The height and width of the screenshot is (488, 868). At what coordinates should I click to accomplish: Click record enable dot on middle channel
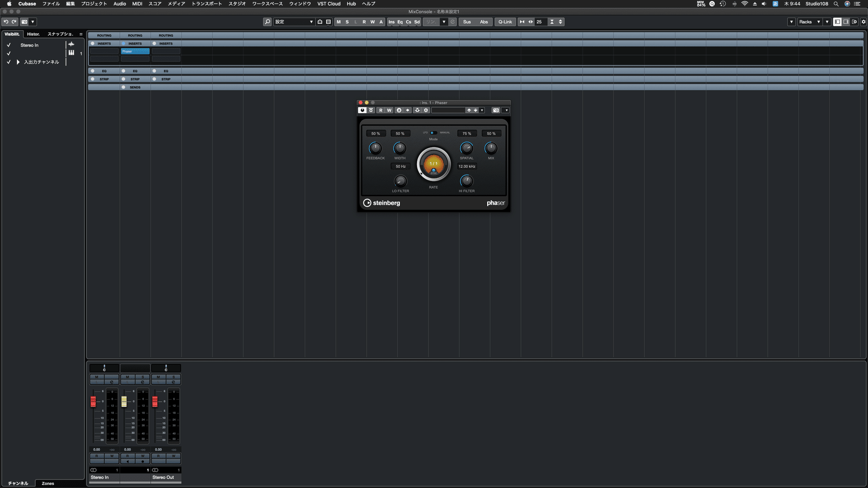click(x=143, y=461)
